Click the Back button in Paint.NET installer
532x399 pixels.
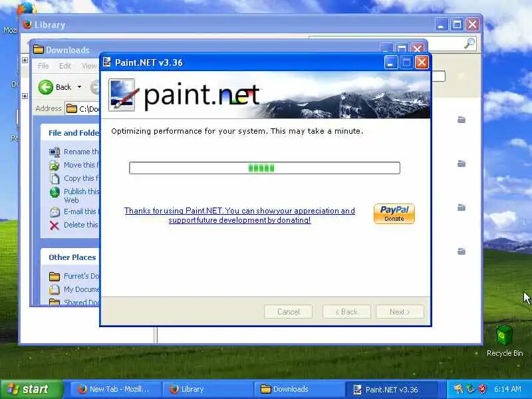tap(346, 311)
